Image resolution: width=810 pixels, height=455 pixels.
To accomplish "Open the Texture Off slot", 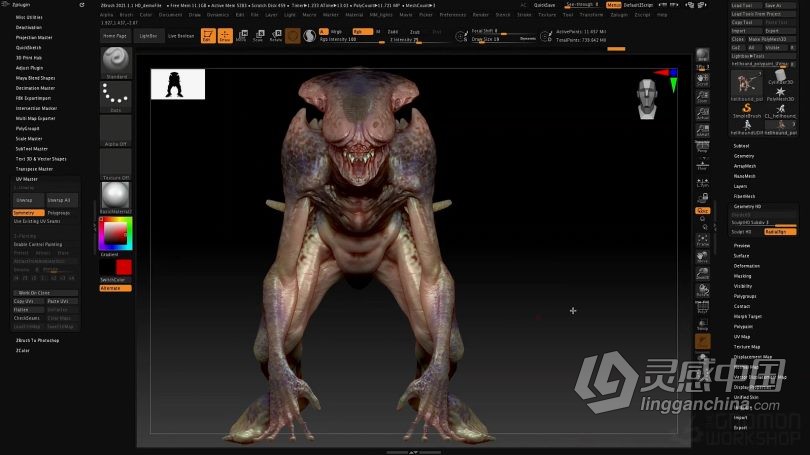I will pos(116,164).
